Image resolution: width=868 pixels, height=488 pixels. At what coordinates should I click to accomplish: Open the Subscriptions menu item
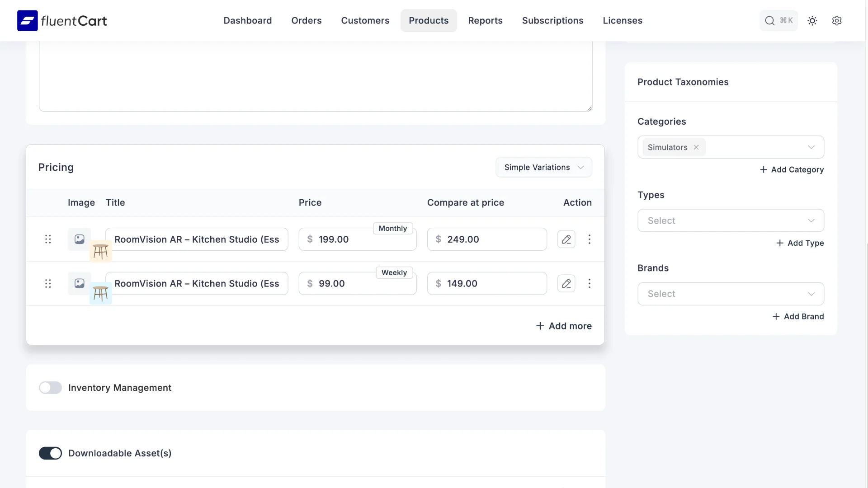[x=552, y=21]
